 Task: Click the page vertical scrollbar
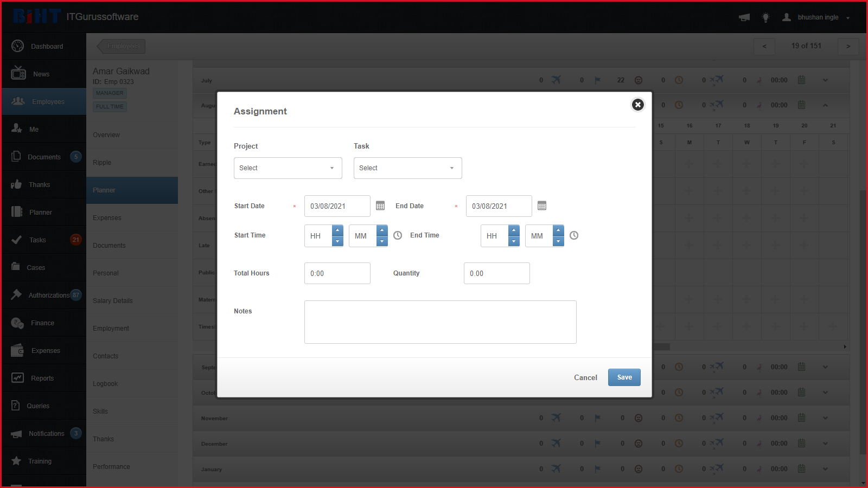coord(863,322)
